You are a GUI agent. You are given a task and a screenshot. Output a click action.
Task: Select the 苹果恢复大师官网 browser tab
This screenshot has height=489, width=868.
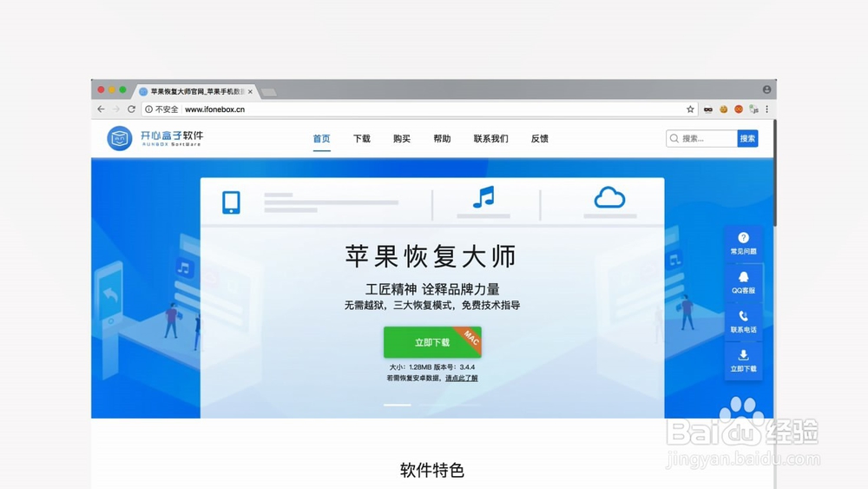click(x=195, y=91)
